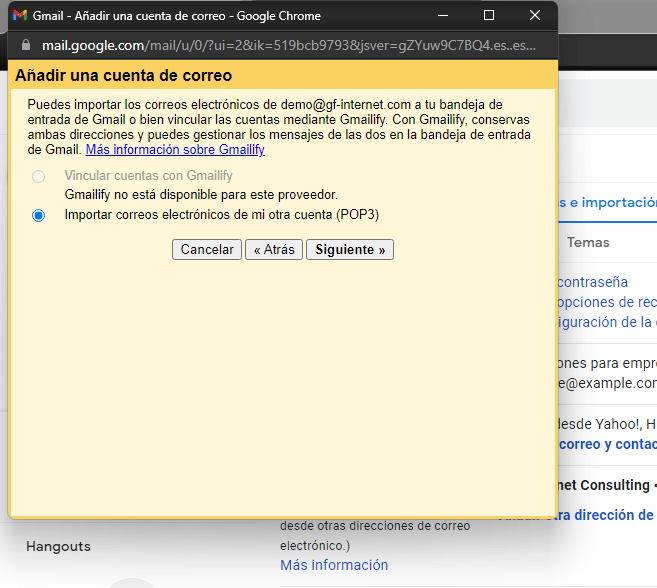Minimize the Gmail popup window
Screen dimensions: 657x588
click(x=443, y=16)
